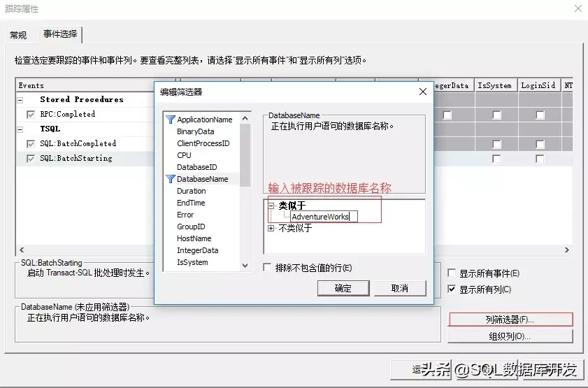Click the IsSystem column header

click(496, 85)
